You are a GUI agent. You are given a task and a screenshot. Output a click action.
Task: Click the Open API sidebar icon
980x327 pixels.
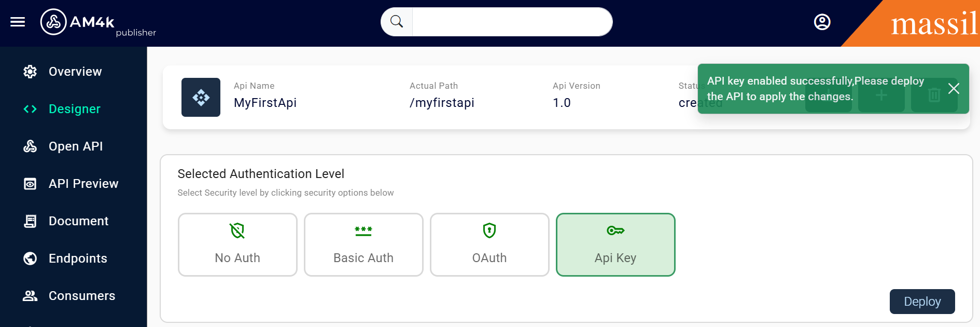click(30, 146)
